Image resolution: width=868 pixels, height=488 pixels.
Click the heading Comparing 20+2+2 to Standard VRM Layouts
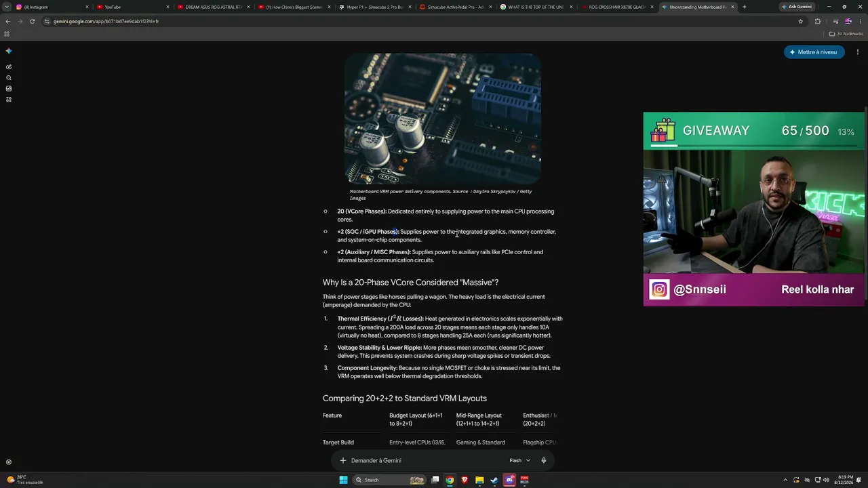405,399
